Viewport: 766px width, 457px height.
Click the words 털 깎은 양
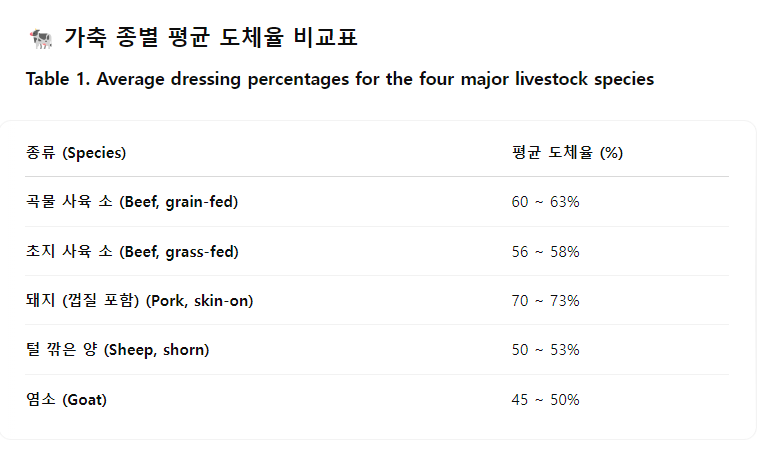point(62,349)
